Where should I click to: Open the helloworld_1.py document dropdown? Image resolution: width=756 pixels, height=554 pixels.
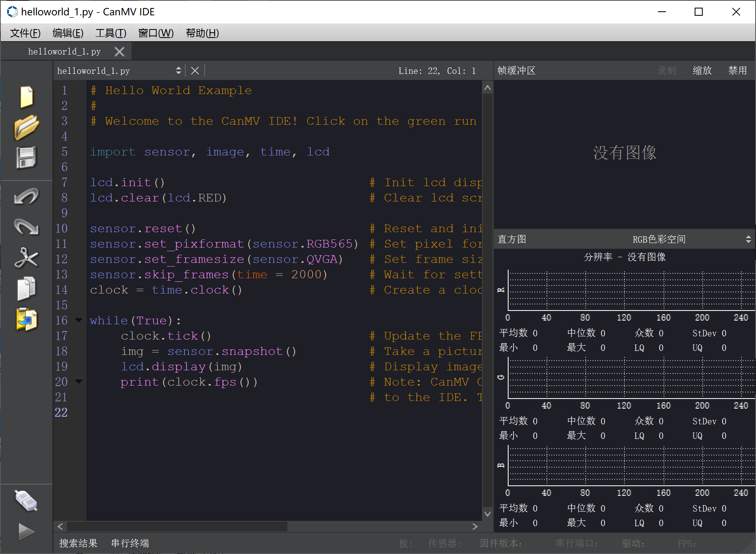119,71
